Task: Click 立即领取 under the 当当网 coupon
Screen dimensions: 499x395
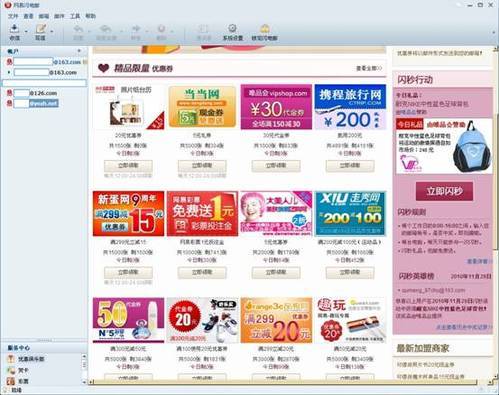Action: (202, 166)
